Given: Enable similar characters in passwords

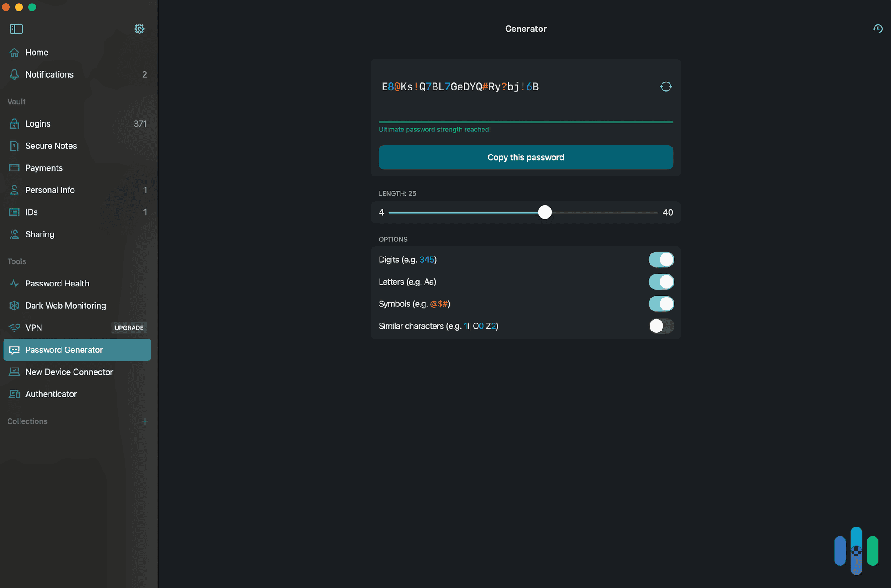Looking at the screenshot, I should [x=661, y=326].
